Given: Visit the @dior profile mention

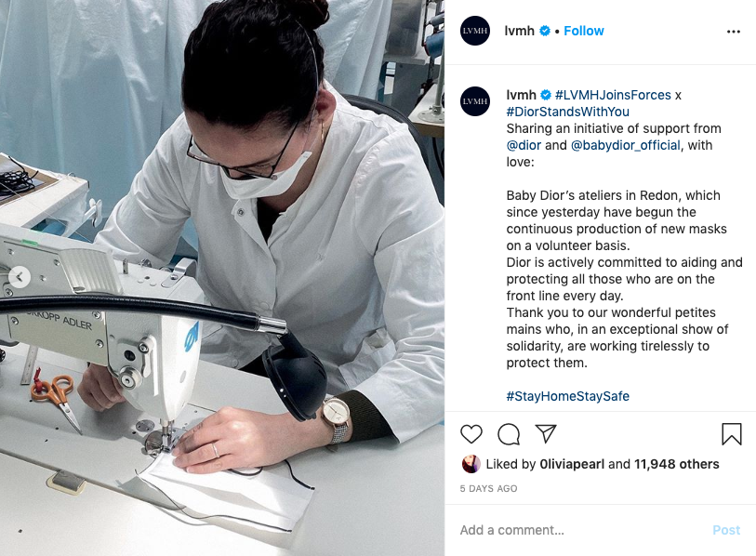Looking at the screenshot, I should coord(524,145).
